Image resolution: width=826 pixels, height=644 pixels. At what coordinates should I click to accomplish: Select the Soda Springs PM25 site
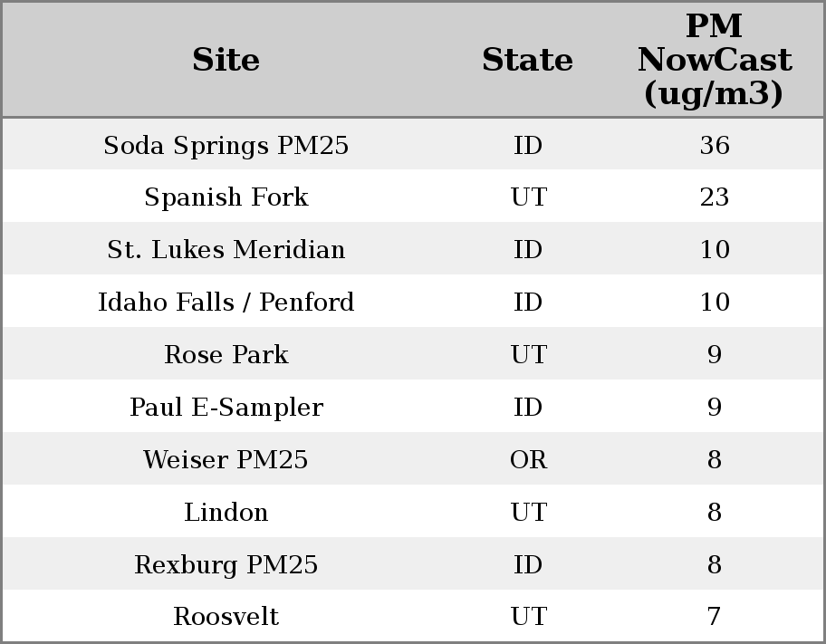tap(226, 146)
